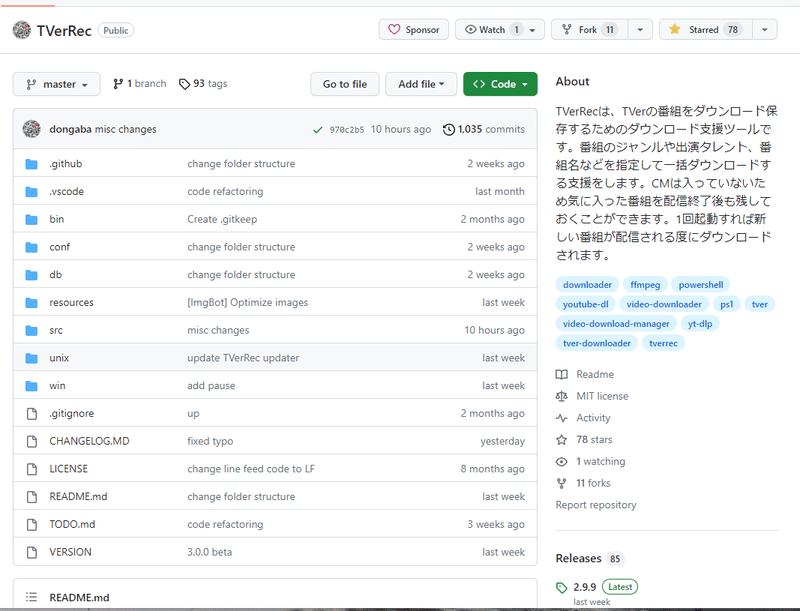Click the README outline list icon

pos(32,597)
